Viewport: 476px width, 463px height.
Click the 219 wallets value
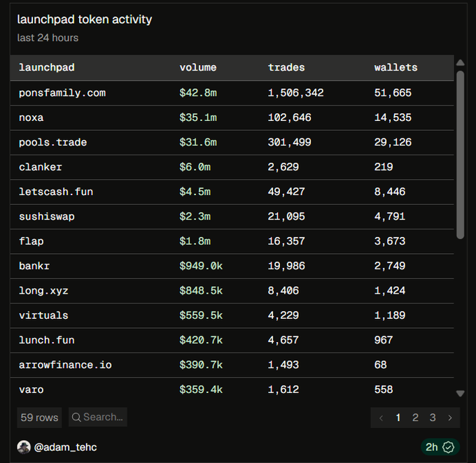pyautogui.click(x=384, y=167)
